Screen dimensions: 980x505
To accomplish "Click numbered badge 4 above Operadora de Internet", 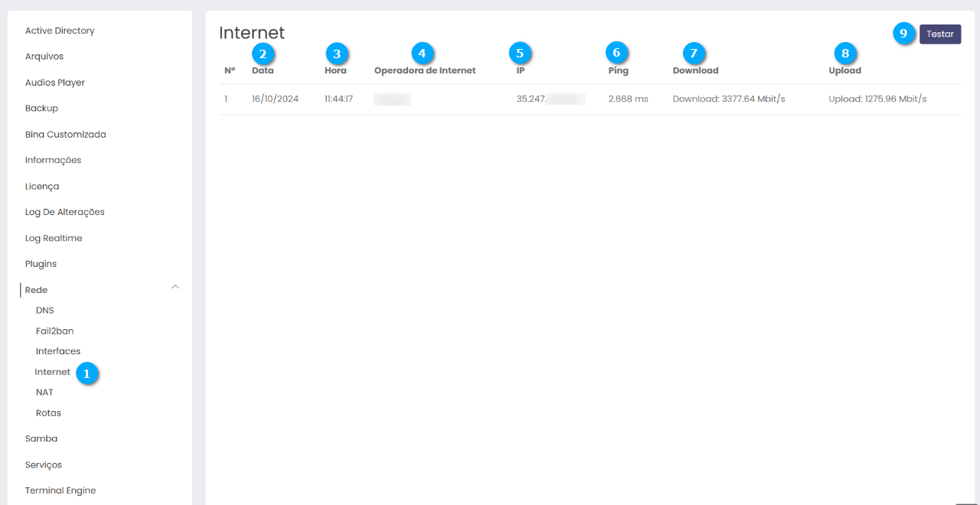I will [423, 53].
